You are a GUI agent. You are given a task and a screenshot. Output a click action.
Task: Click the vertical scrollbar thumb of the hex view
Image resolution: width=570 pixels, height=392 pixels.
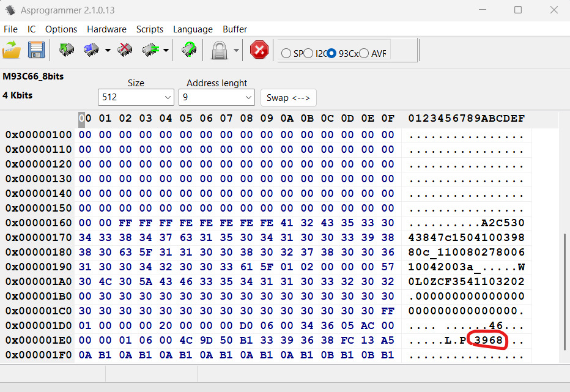click(x=565, y=292)
